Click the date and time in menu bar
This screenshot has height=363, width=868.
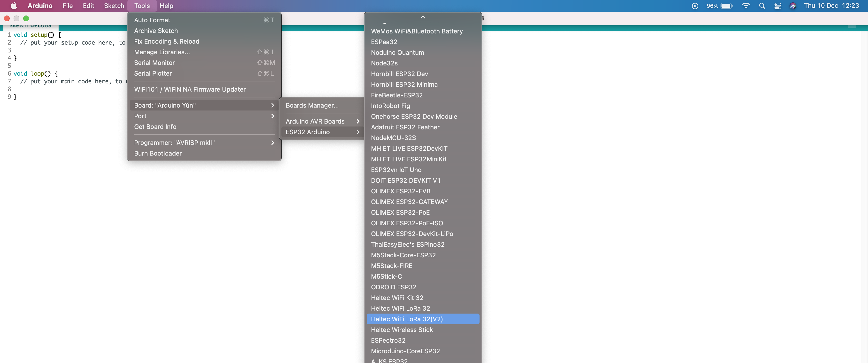(831, 6)
